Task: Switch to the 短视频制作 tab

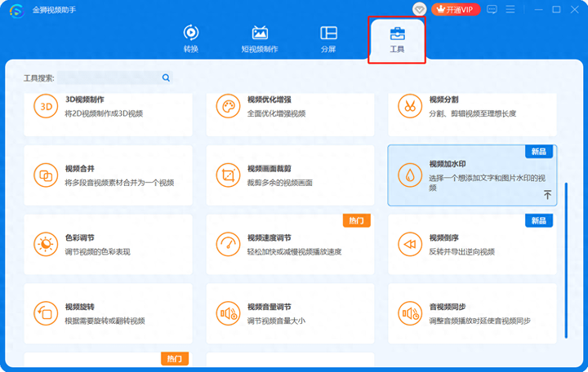Action: pyautogui.click(x=260, y=38)
